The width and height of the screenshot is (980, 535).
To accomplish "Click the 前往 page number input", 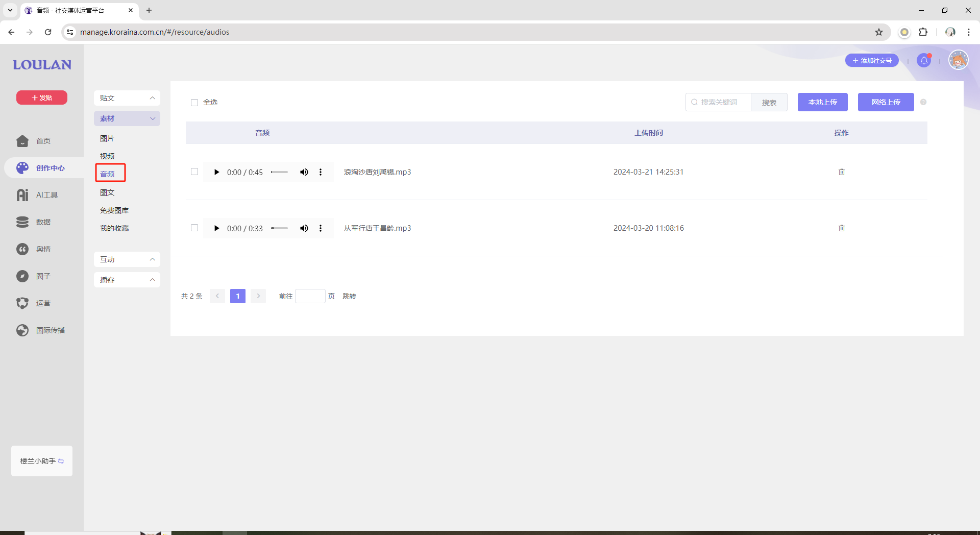I will point(310,296).
